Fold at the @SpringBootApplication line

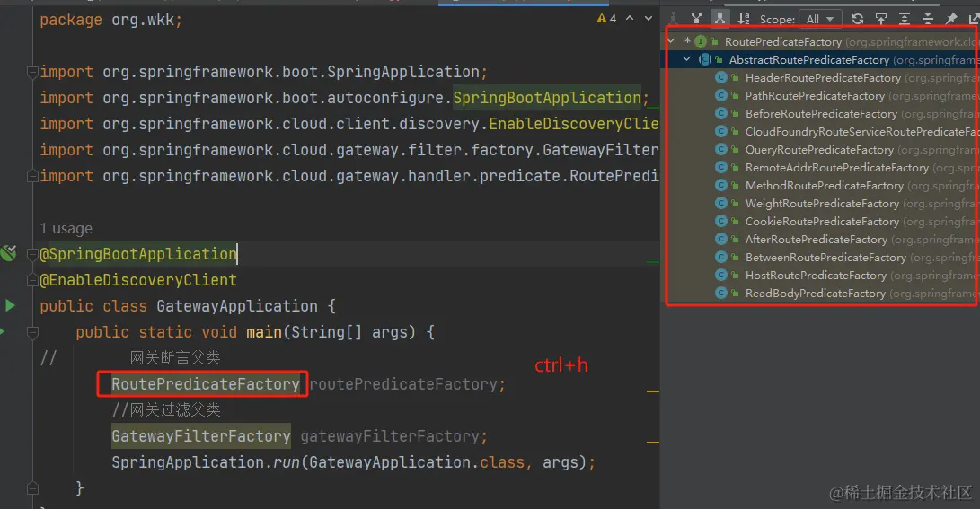pos(32,254)
